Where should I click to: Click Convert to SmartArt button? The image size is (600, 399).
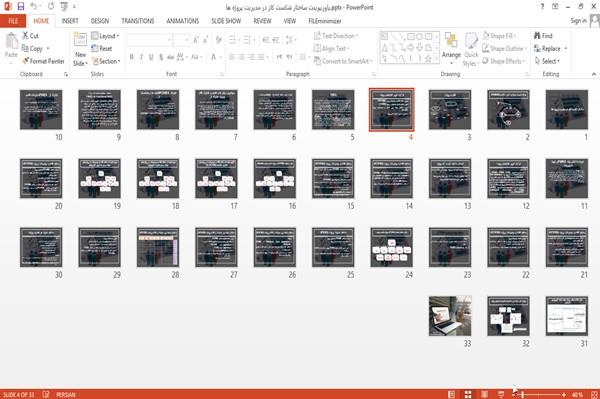coord(343,61)
